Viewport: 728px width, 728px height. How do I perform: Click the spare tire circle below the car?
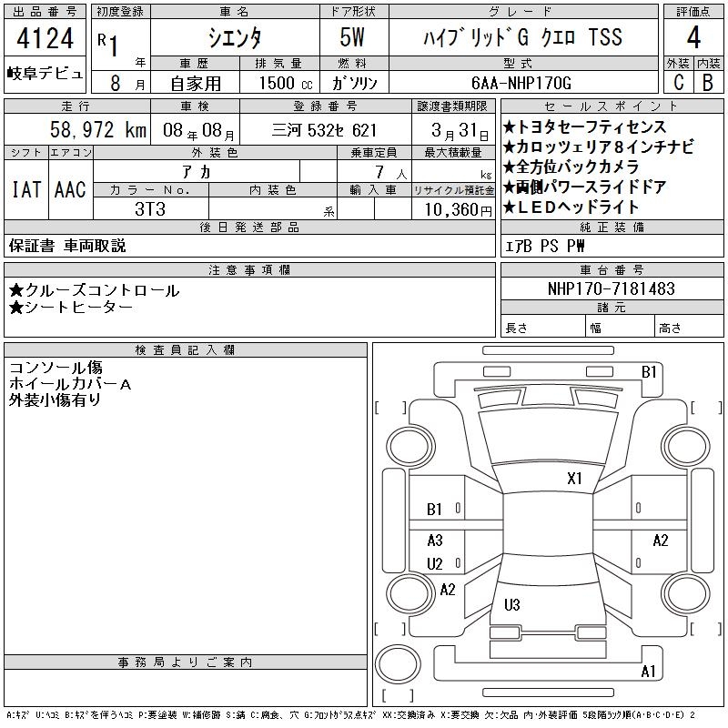click(398, 664)
